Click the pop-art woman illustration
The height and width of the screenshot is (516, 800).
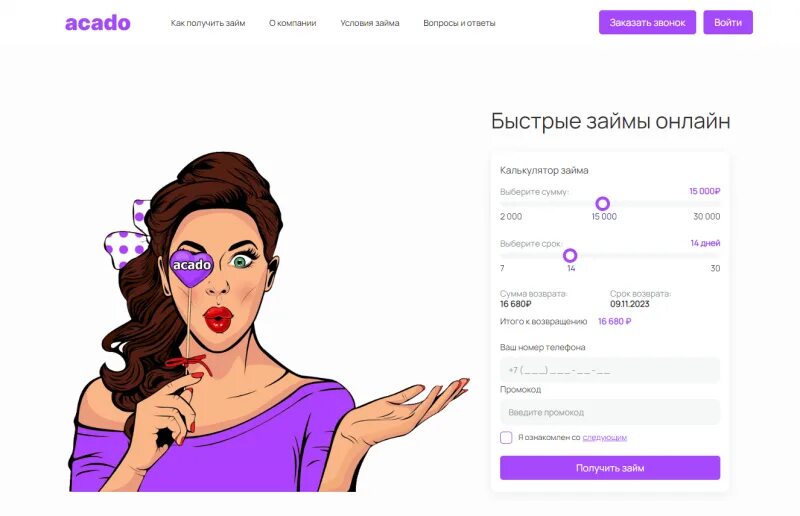[268, 322]
